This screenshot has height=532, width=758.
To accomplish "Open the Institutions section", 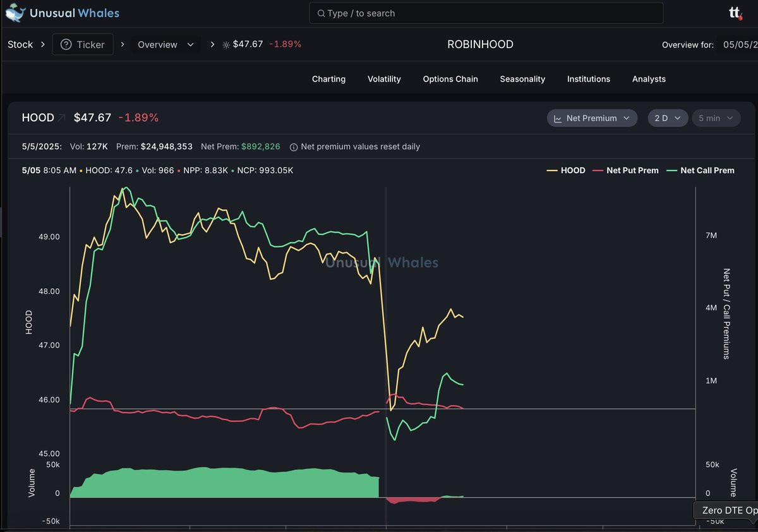I will point(589,79).
